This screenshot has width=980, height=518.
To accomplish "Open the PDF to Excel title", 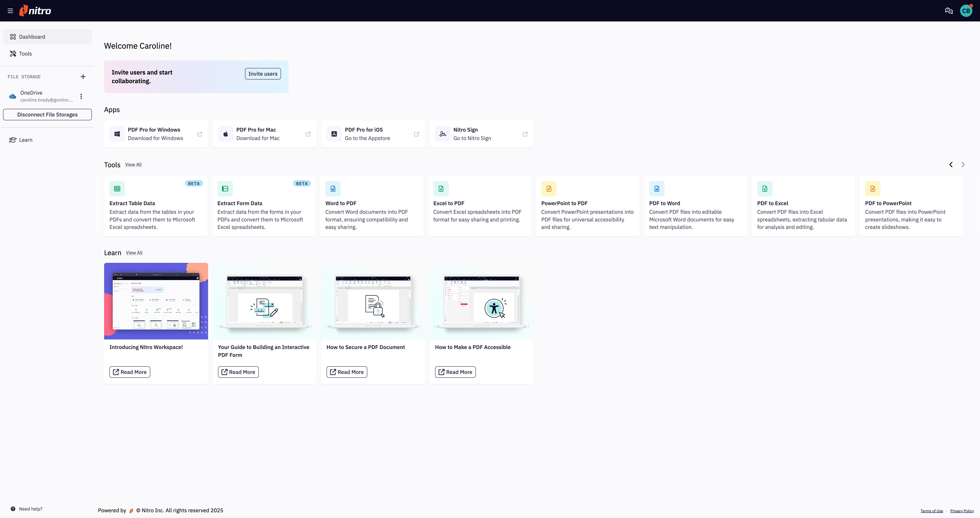I will [773, 203].
